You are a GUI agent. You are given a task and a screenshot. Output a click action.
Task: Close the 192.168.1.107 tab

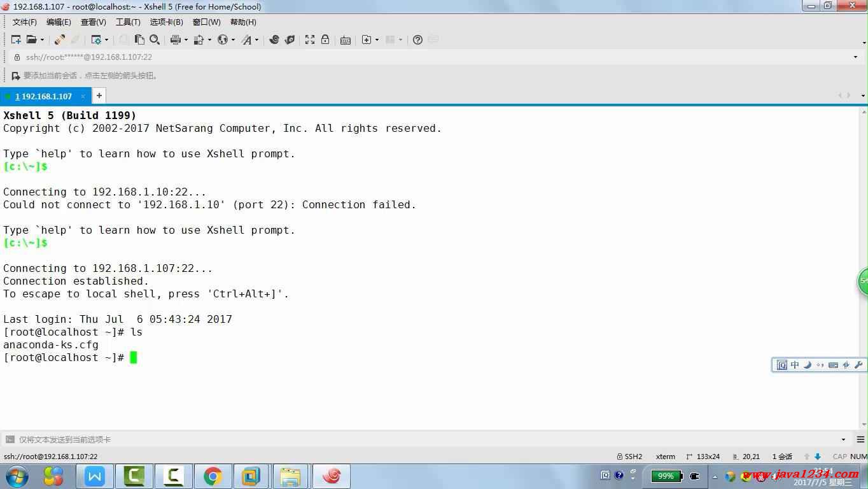pyautogui.click(x=83, y=96)
